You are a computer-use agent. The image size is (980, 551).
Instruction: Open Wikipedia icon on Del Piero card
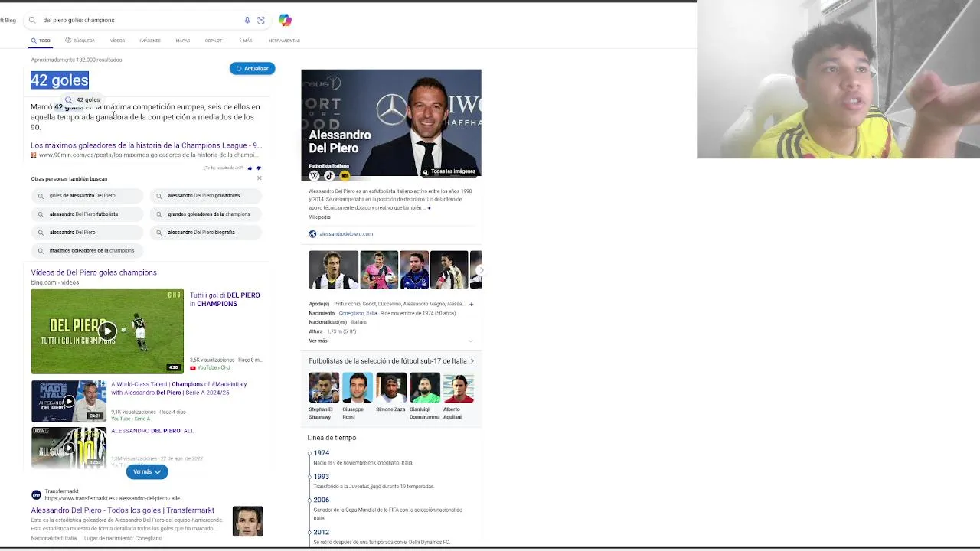pyautogui.click(x=314, y=175)
